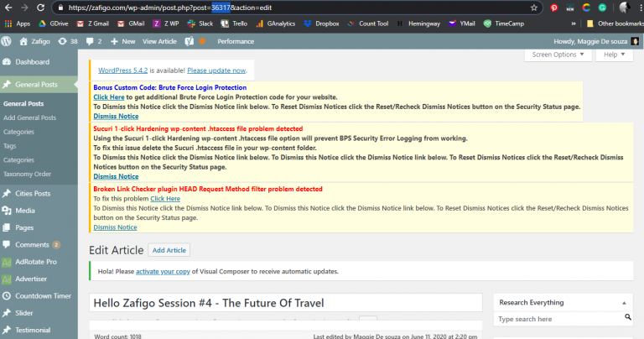Dismiss the Broken Link Checker notice
644x339 pixels.
115,227
